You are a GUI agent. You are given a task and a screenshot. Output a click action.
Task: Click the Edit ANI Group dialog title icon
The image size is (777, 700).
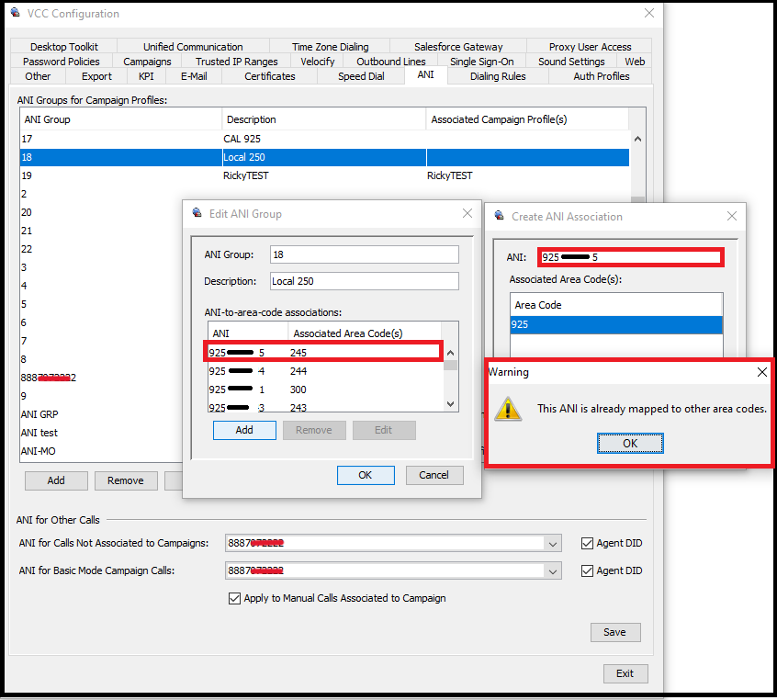coord(197,213)
